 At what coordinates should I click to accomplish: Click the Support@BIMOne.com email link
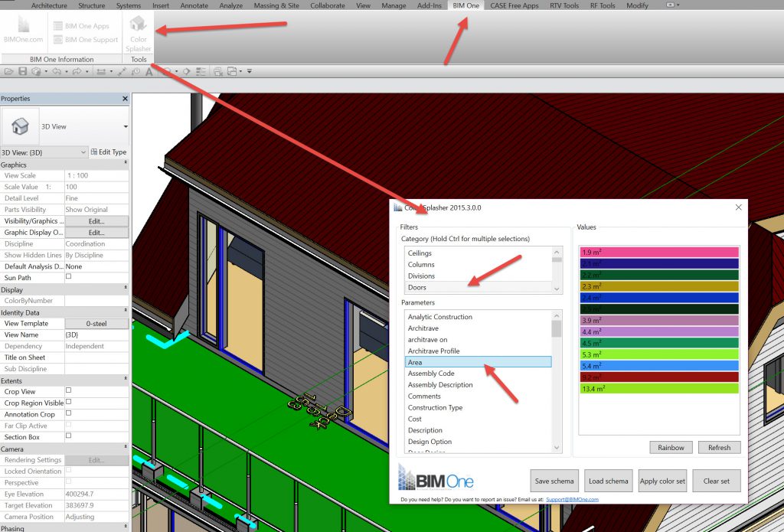(572, 499)
